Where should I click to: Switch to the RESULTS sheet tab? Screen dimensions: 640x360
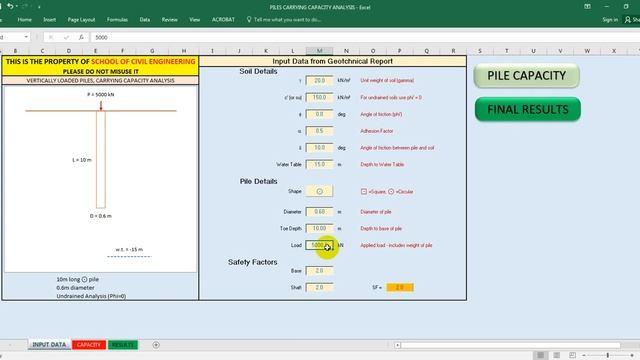[122, 345]
